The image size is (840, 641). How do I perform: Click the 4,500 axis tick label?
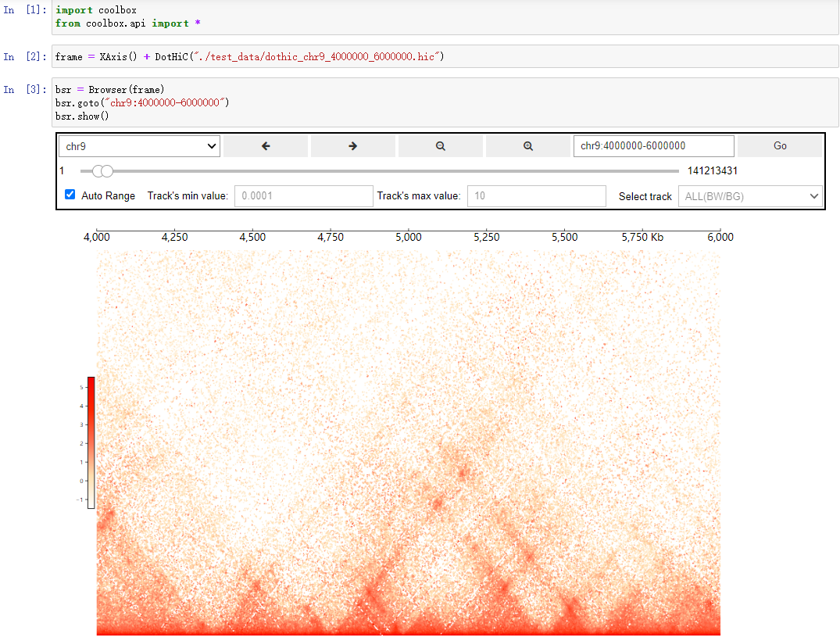click(x=252, y=237)
